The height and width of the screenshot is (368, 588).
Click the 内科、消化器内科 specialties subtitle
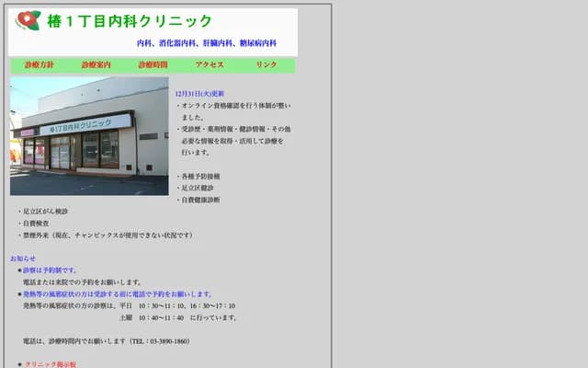point(207,43)
